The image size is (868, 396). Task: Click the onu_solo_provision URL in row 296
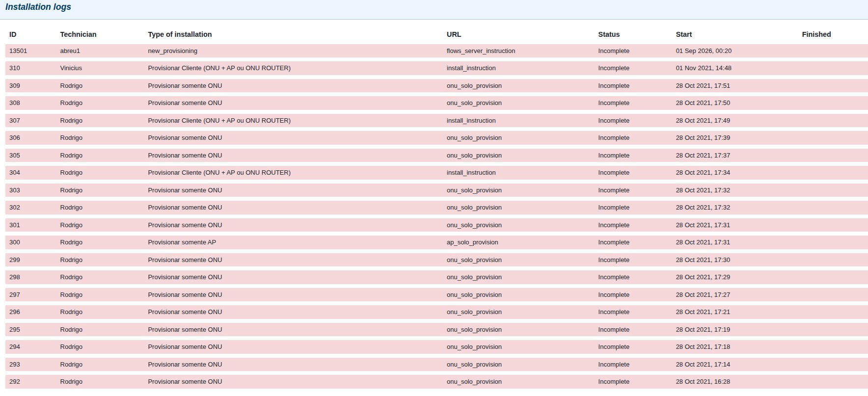tap(474, 312)
